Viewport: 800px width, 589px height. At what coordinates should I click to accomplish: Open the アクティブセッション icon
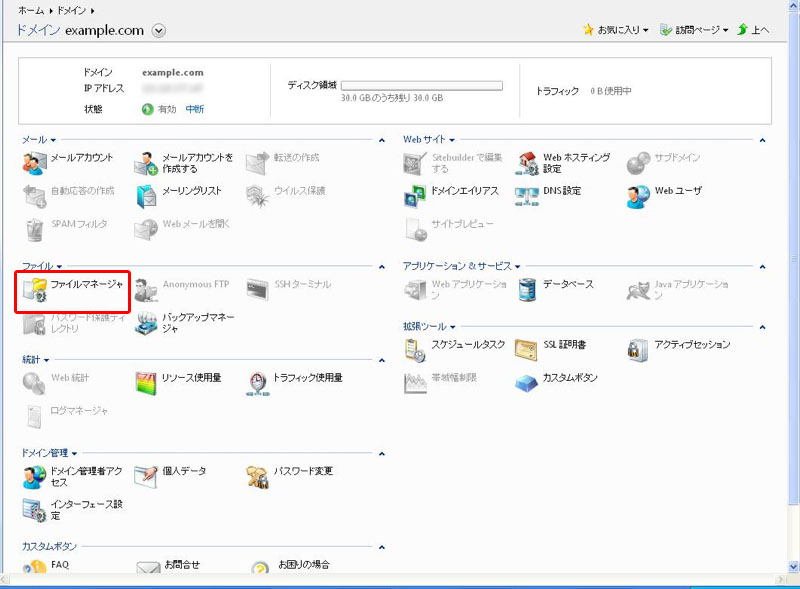tap(638, 350)
